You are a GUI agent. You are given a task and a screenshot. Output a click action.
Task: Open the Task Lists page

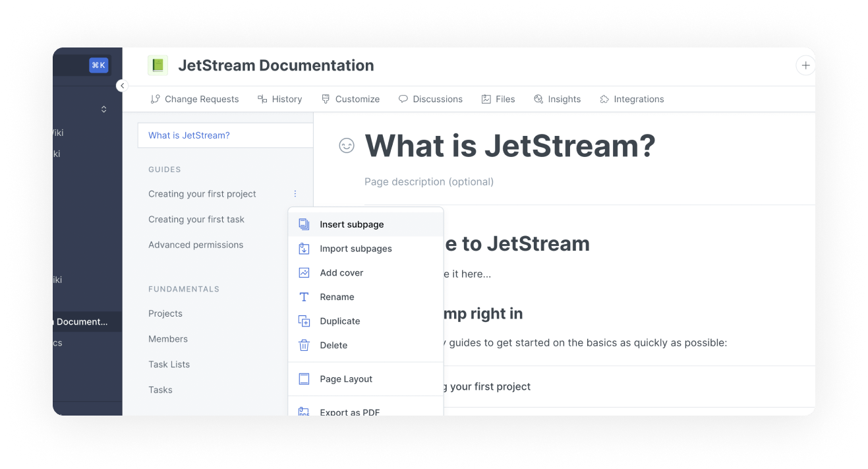point(169,364)
